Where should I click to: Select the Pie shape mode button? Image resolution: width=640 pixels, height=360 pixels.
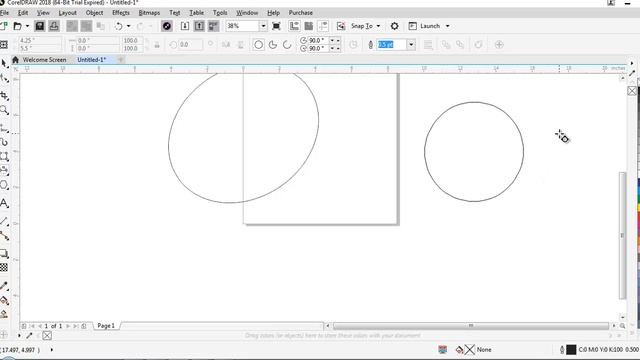[x=273, y=44]
